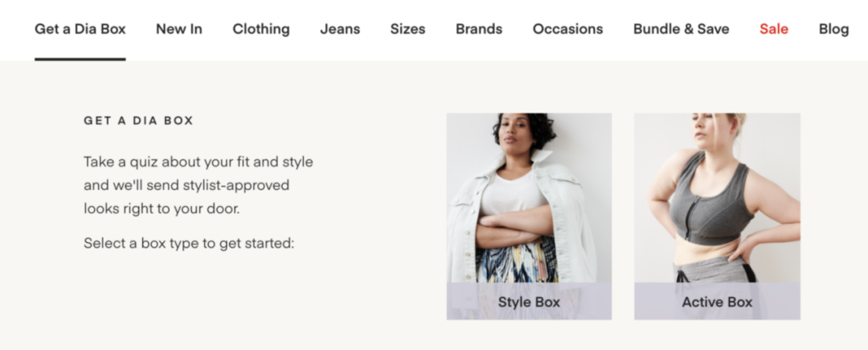
Task: Open the Clothing menu
Action: (x=261, y=29)
